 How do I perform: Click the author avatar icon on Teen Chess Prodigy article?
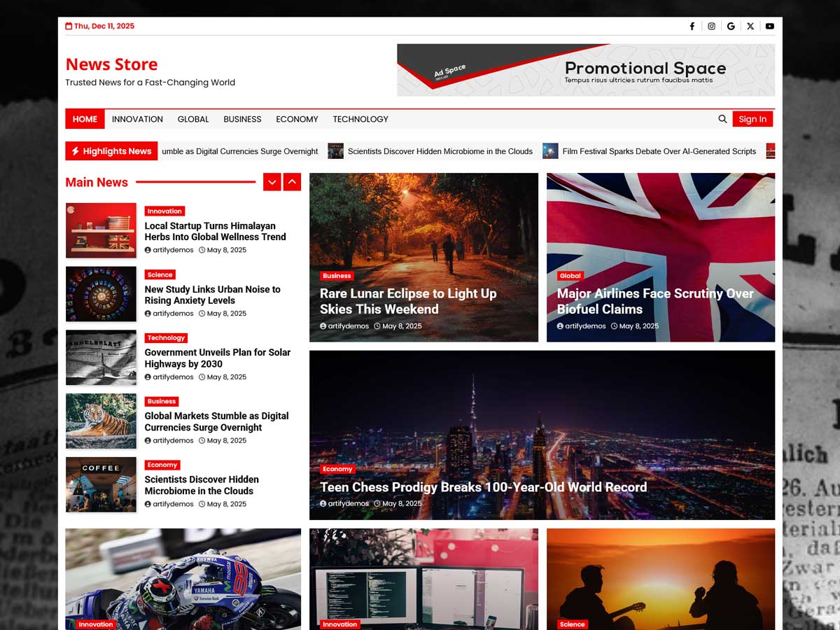click(323, 503)
